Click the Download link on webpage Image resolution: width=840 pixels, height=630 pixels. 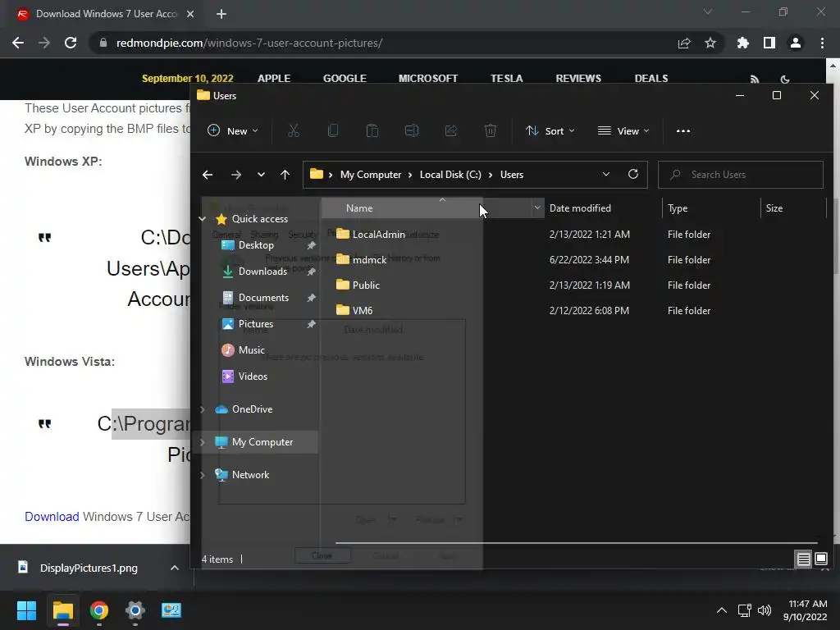(52, 517)
